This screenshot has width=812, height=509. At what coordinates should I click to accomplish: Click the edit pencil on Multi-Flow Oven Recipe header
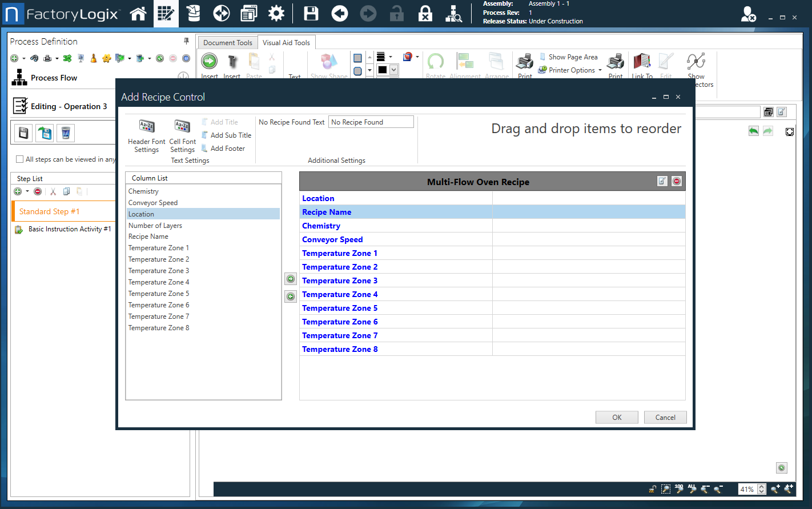coord(662,181)
